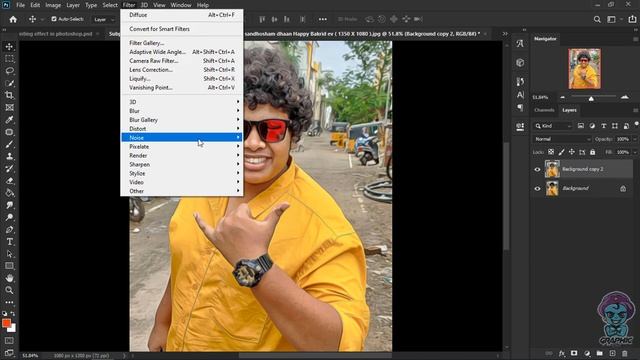Switch to the Channels tab

pos(544,110)
